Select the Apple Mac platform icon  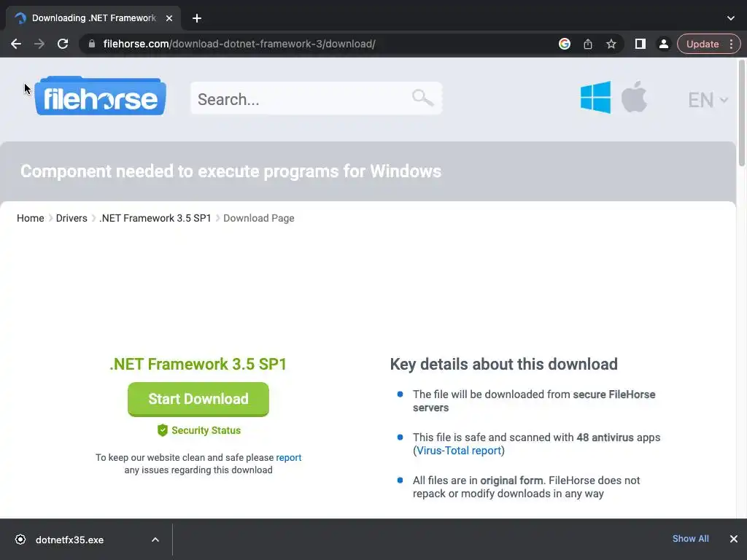pyautogui.click(x=634, y=97)
